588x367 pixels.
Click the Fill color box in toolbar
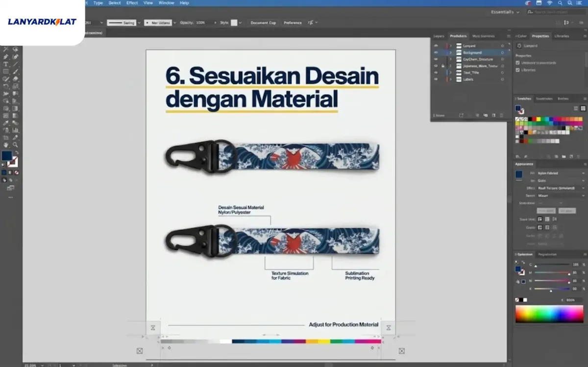(7, 156)
